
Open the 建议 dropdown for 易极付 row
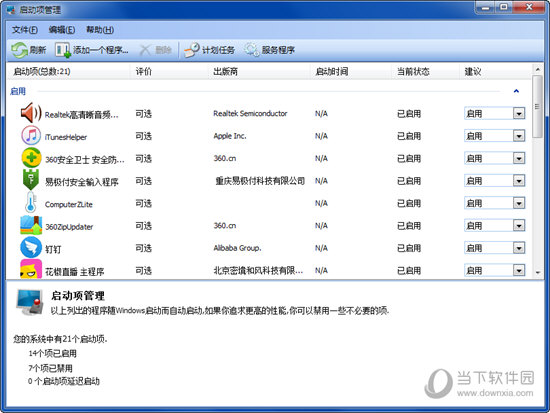[518, 181]
